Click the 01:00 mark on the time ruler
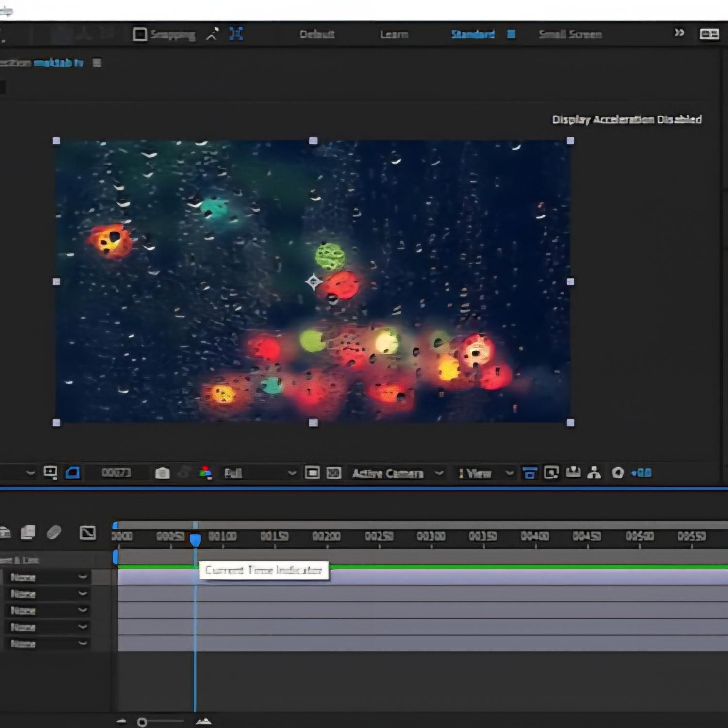Screen dimensions: 728x728 pyautogui.click(x=222, y=536)
